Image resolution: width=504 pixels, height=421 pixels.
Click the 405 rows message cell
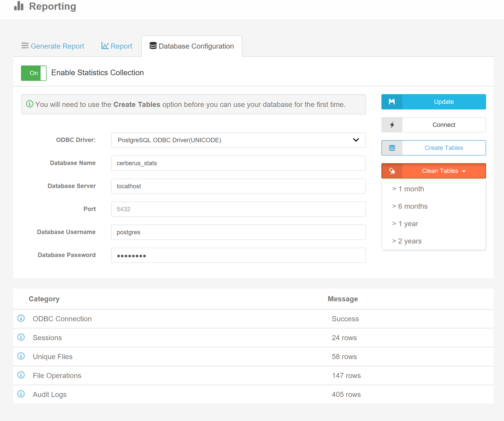tap(346, 394)
